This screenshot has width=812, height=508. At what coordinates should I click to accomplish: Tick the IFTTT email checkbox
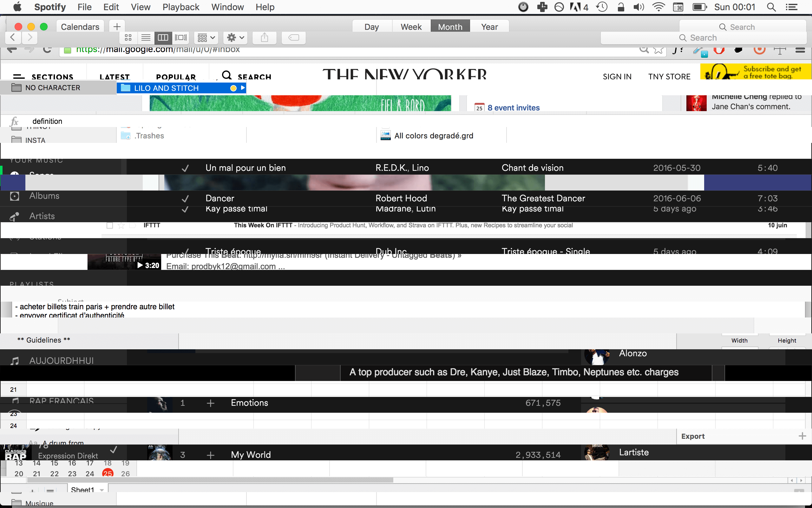[110, 225]
